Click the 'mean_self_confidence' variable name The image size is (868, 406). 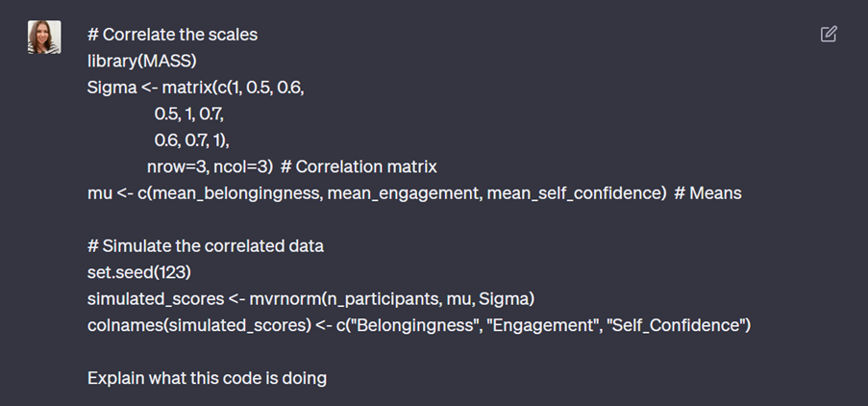pyautogui.click(x=574, y=193)
